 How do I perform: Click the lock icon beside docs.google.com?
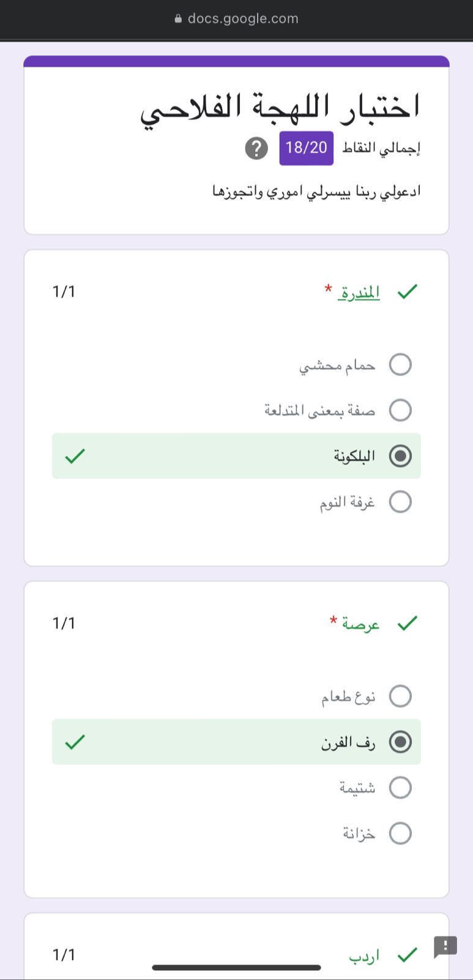tap(179, 19)
